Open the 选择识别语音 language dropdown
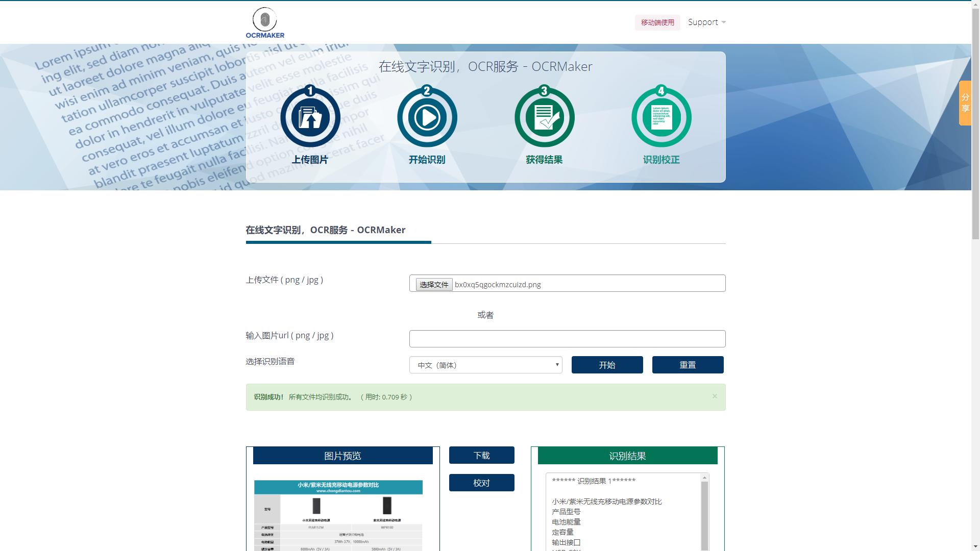Viewport: 980px width, 551px height. point(485,365)
